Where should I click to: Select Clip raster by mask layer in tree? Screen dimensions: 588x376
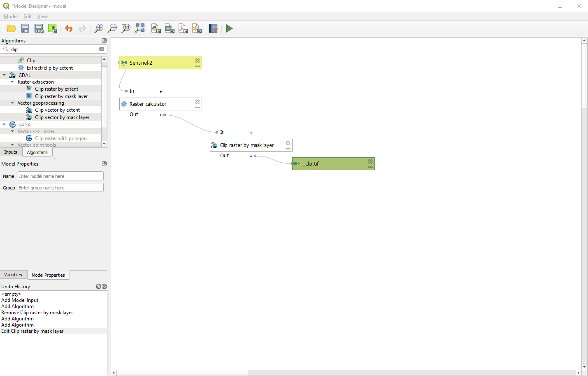pos(61,96)
